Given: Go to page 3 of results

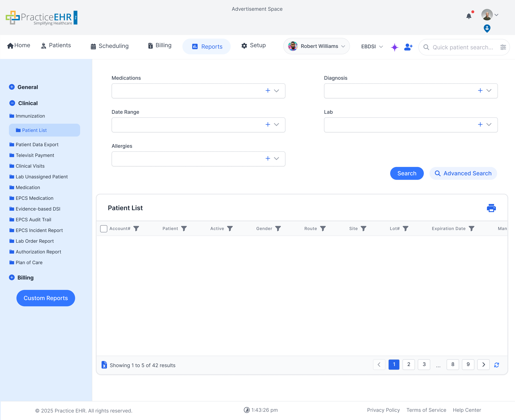Looking at the screenshot, I should [x=424, y=364].
